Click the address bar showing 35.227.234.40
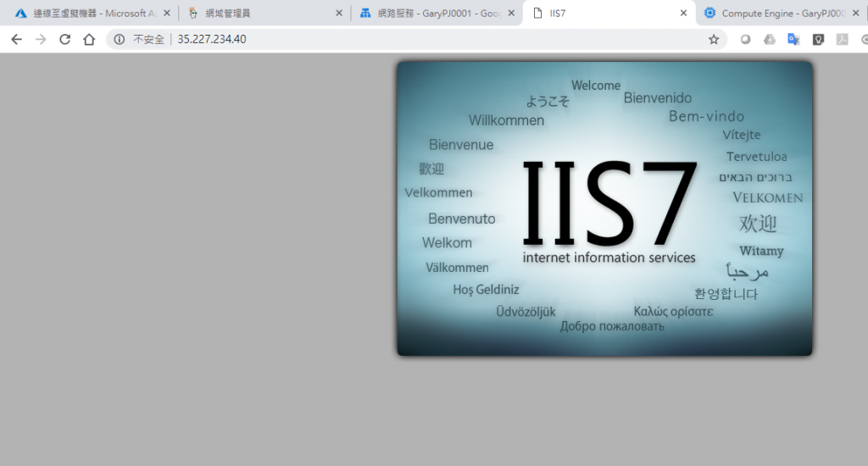 (x=415, y=39)
